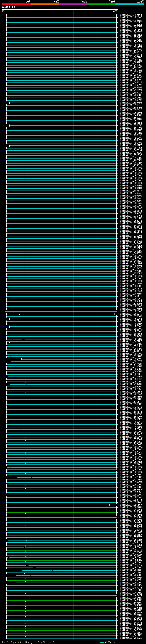Viewport: 146px width, 644px height.
Task: Select the UniRef100_A9PHL2 label
Action: tap(131, 45)
